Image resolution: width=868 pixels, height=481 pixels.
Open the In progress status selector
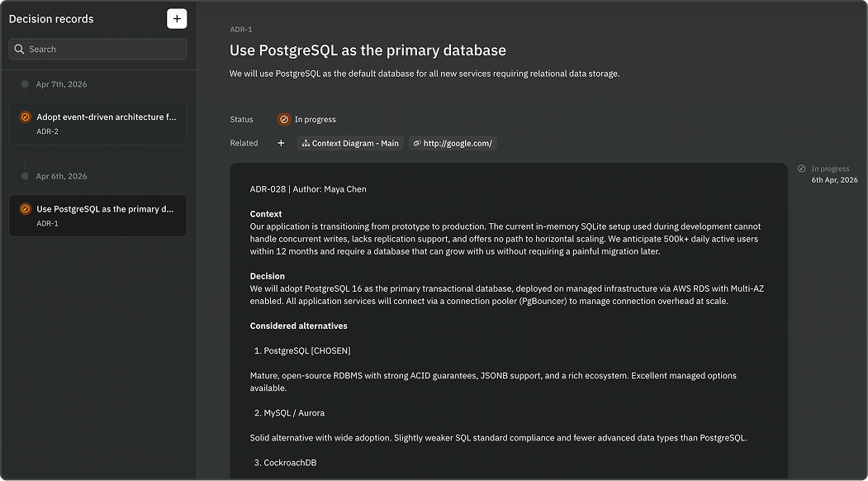click(x=307, y=119)
